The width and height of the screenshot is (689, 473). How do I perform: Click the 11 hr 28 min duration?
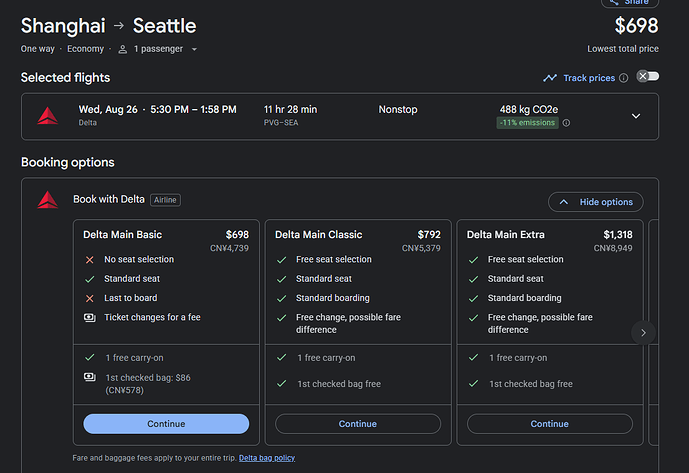click(290, 109)
